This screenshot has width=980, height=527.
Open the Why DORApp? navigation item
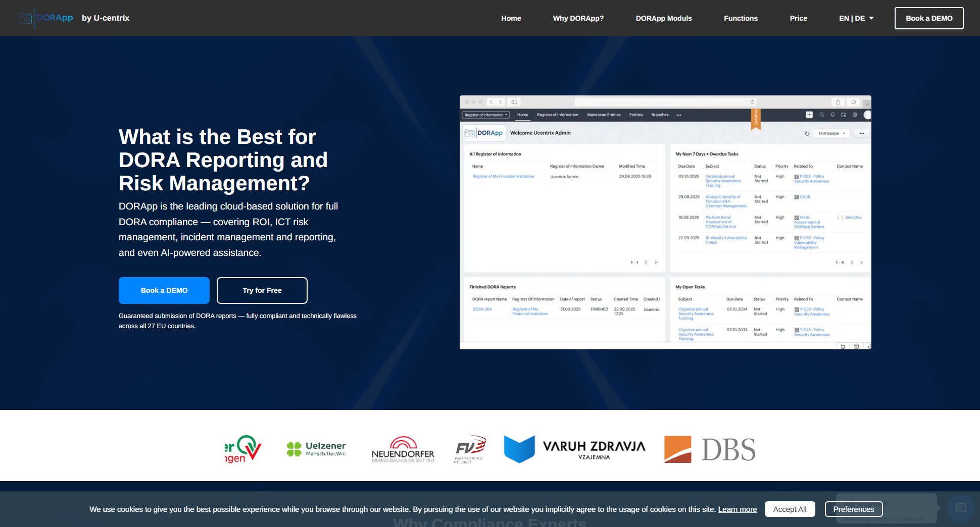tap(578, 18)
